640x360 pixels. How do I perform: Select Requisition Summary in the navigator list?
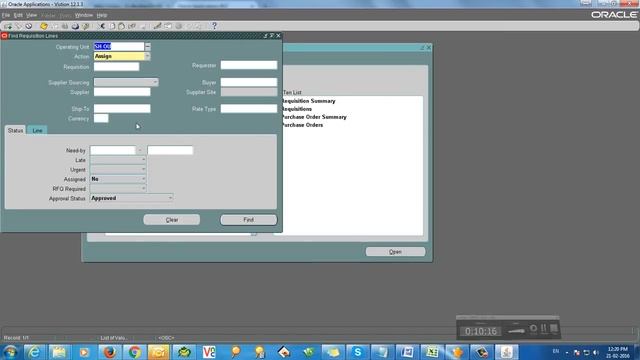(309, 101)
